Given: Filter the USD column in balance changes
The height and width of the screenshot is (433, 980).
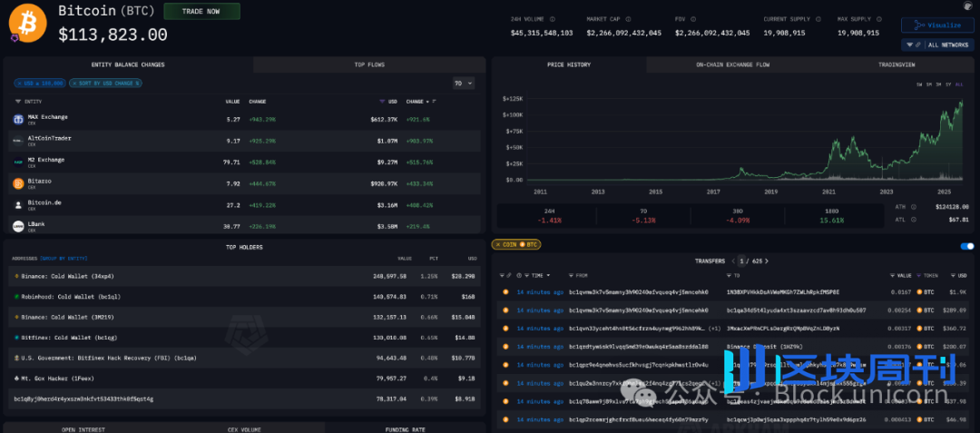Looking at the screenshot, I should click(383, 102).
